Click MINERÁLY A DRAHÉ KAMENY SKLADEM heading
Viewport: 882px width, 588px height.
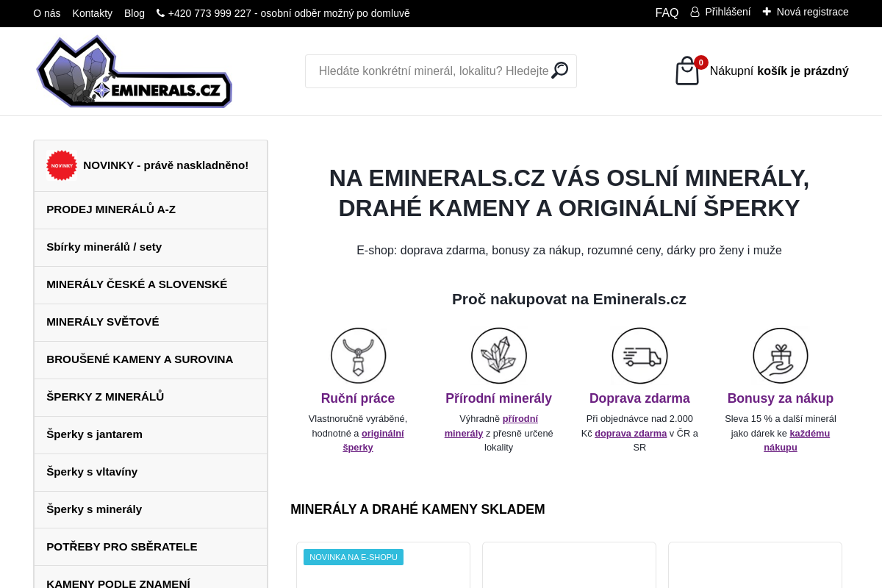417,509
